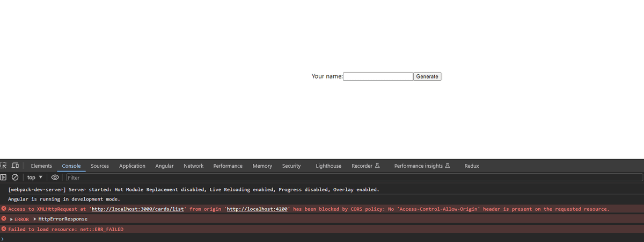Click the error icon beside HttpErrorResponse row
The height and width of the screenshot is (242, 644).
click(x=4, y=219)
